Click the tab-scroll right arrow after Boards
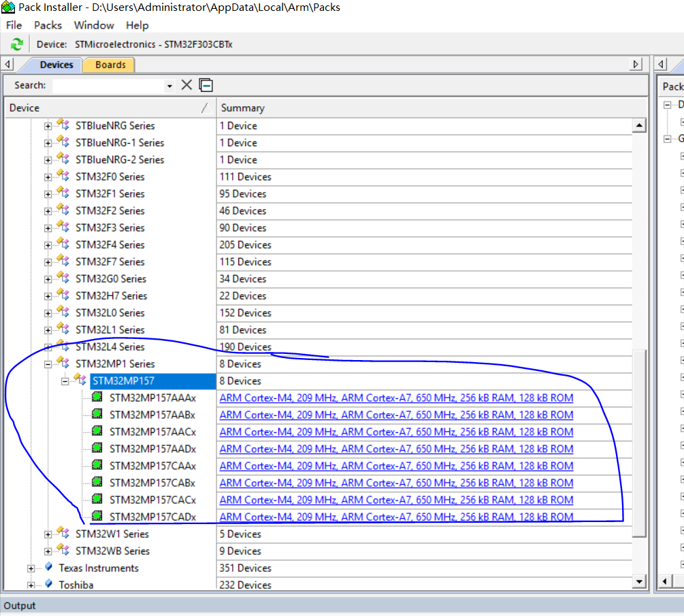684x616 pixels. coord(636,64)
